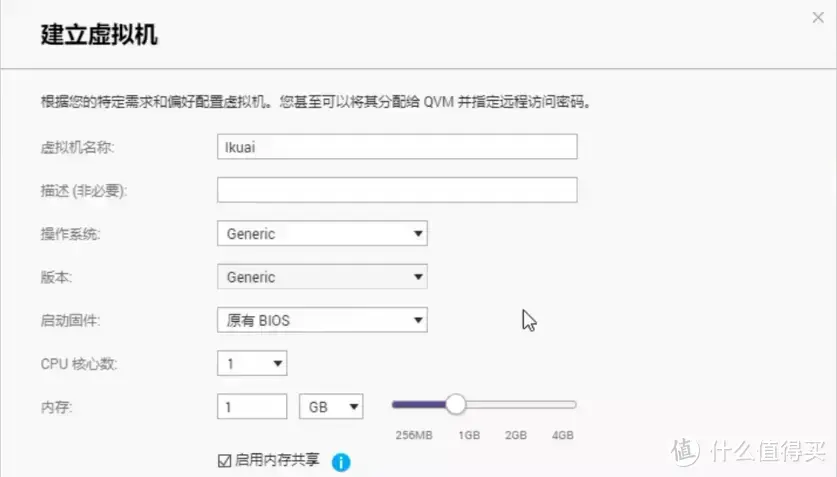The image size is (837, 477).
Task: Click the 内存 amount input field
Action: click(x=252, y=407)
